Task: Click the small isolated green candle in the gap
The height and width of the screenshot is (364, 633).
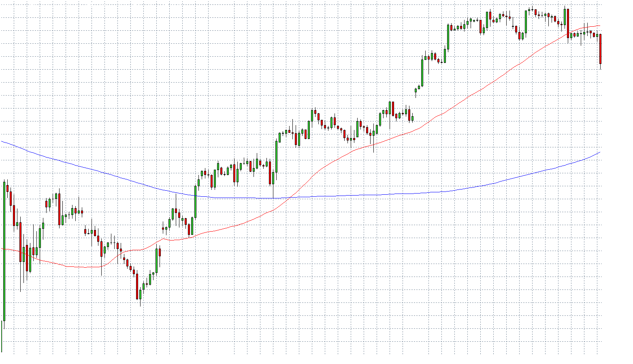Action: point(416,91)
